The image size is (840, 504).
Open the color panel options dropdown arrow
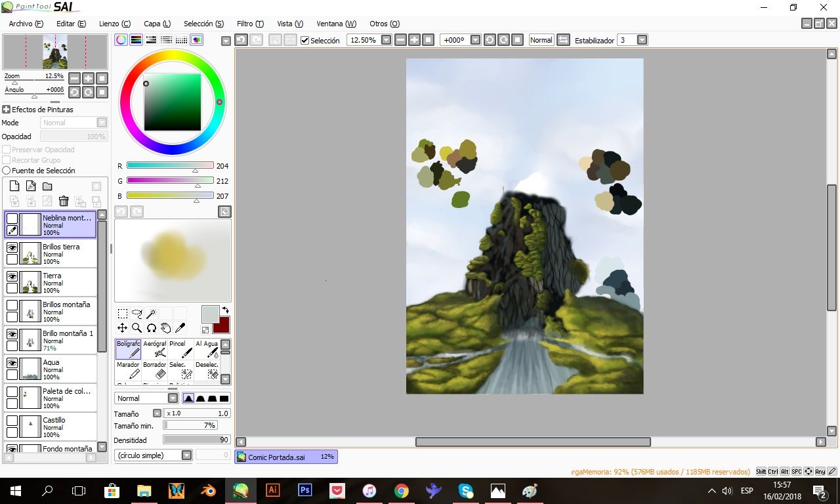226,41
